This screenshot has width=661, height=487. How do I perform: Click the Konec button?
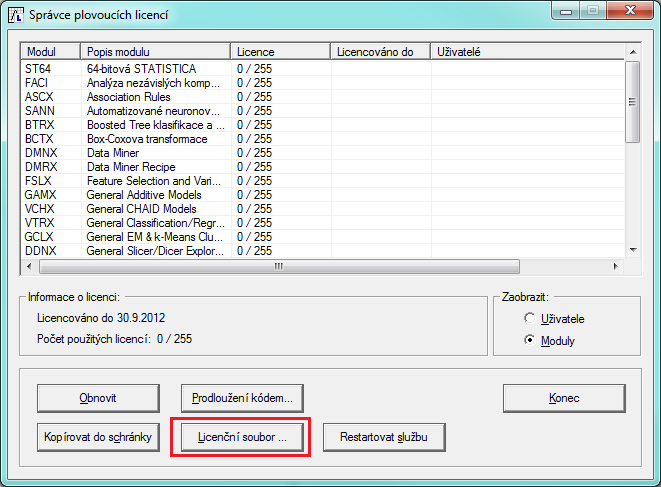pos(564,398)
